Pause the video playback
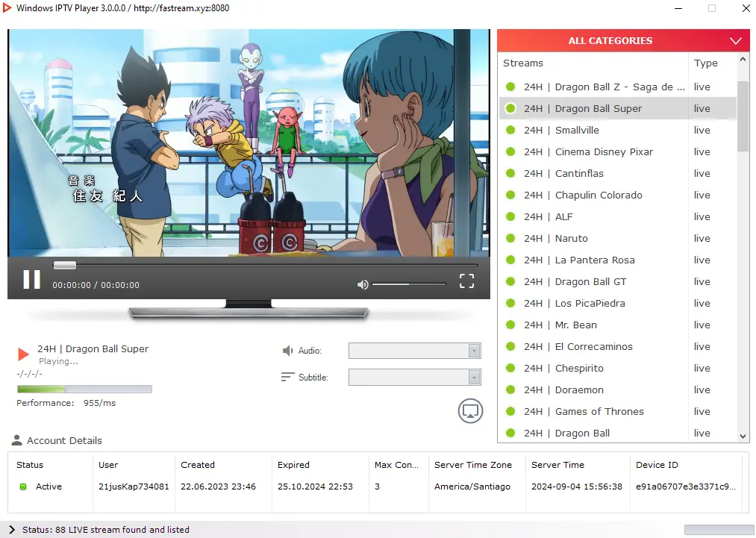Image resolution: width=756 pixels, height=538 pixels. [x=32, y=279]
